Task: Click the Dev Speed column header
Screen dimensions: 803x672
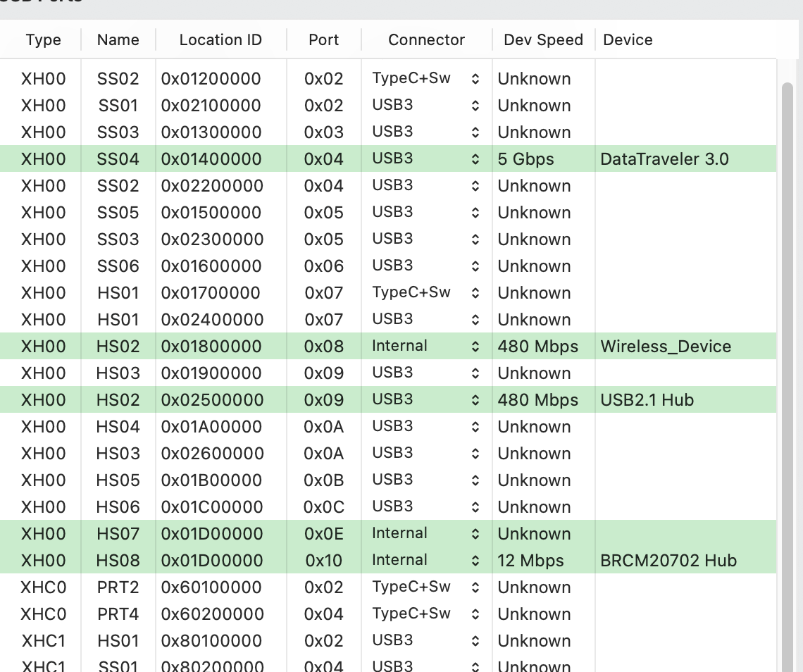Action: (543, 40)
